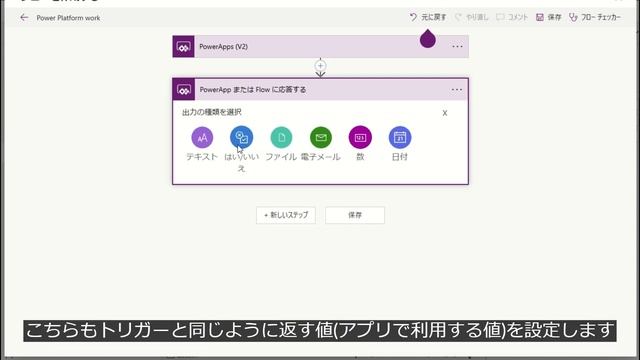Choose 日付 date output type
The height and width of the screenshot is (360, 640).
point(400,144)
